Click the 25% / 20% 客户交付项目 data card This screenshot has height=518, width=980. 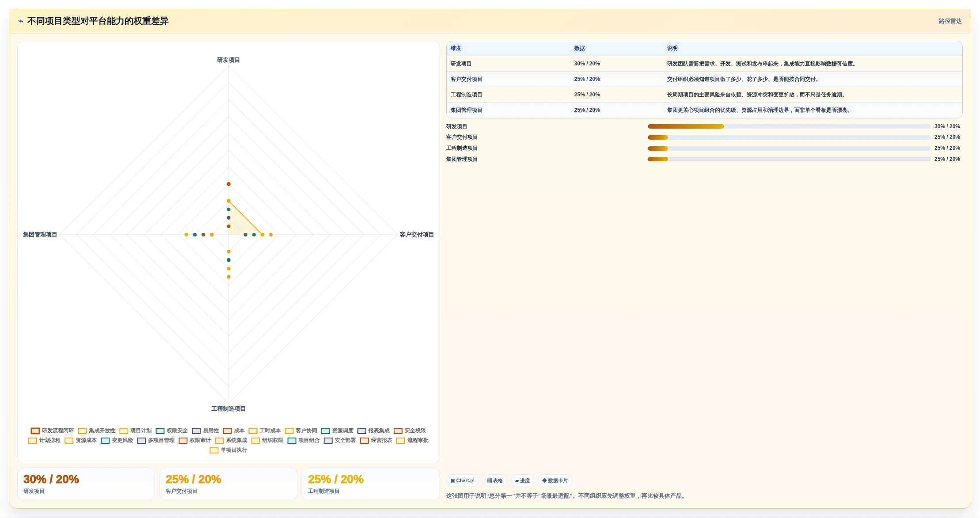pos(228,484)
